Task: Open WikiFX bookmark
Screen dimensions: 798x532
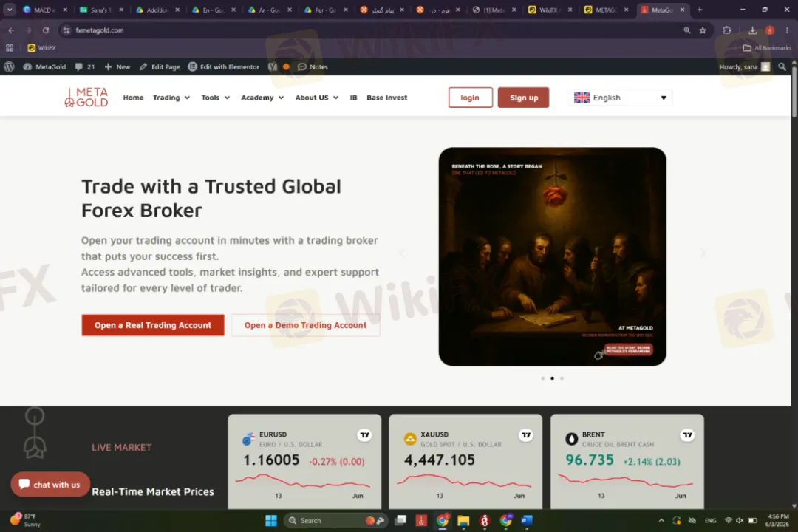Action: coord(41,48)
